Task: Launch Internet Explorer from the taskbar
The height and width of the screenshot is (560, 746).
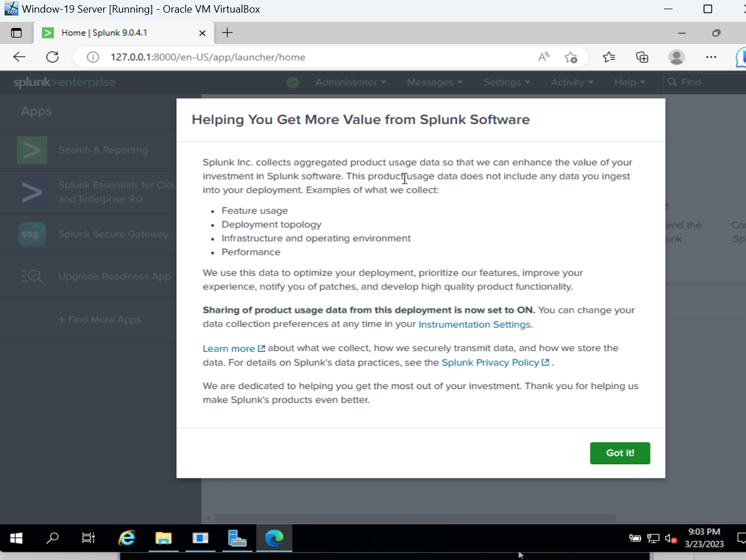Action: tap(127, 538)
